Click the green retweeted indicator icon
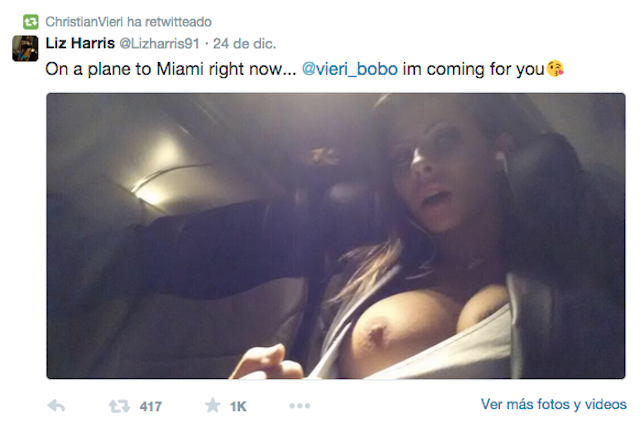 [31, 22]
